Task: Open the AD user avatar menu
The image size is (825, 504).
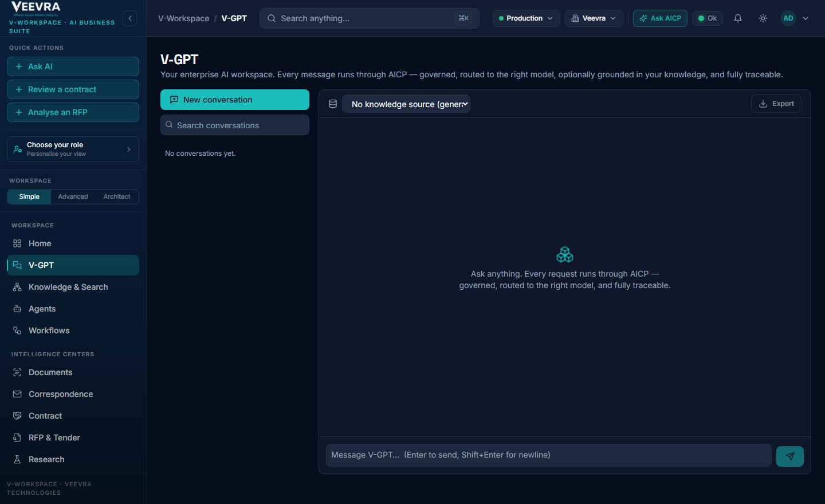Action: (x=788, y=18)
